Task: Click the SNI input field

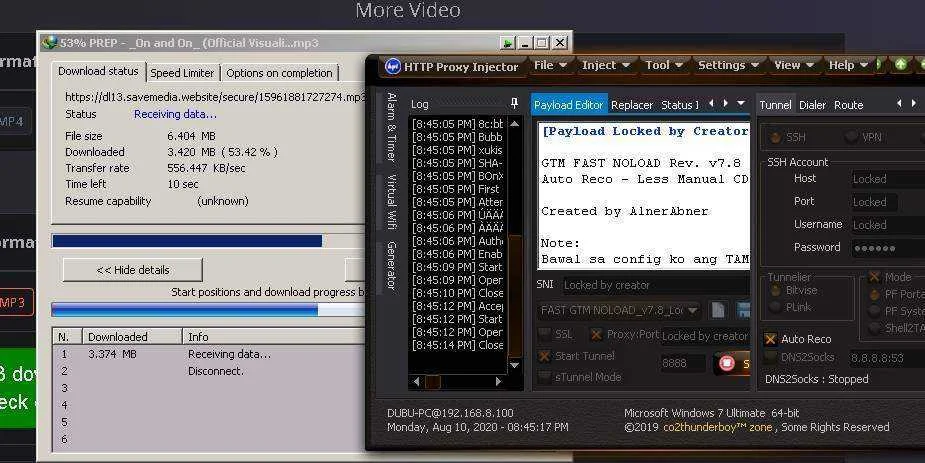Action: coord(655,285)
